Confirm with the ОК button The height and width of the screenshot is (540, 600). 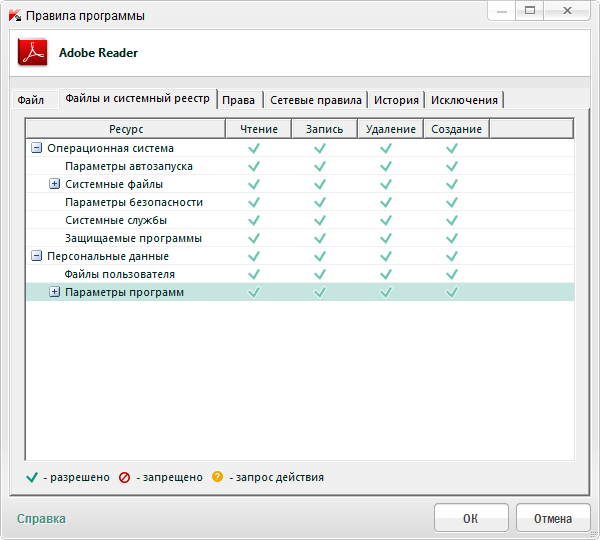click(x=471, y=518)
